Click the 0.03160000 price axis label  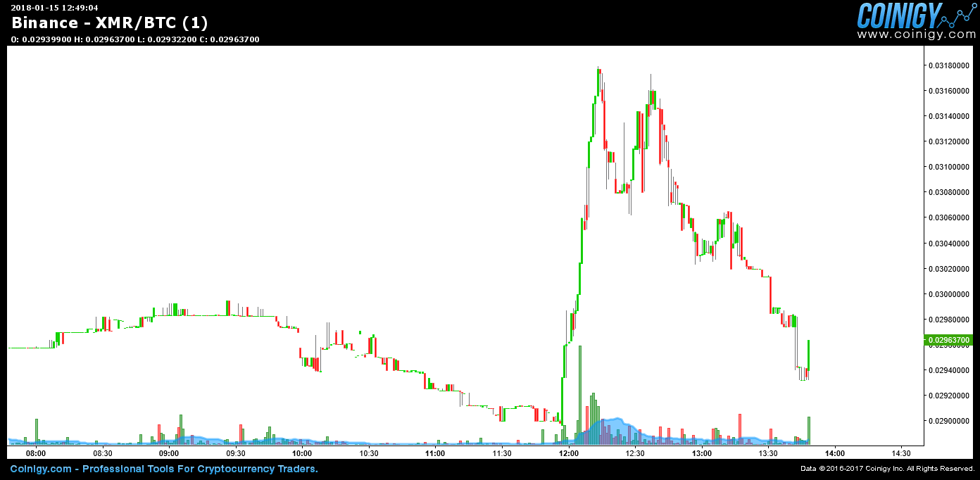click(950, 91)
